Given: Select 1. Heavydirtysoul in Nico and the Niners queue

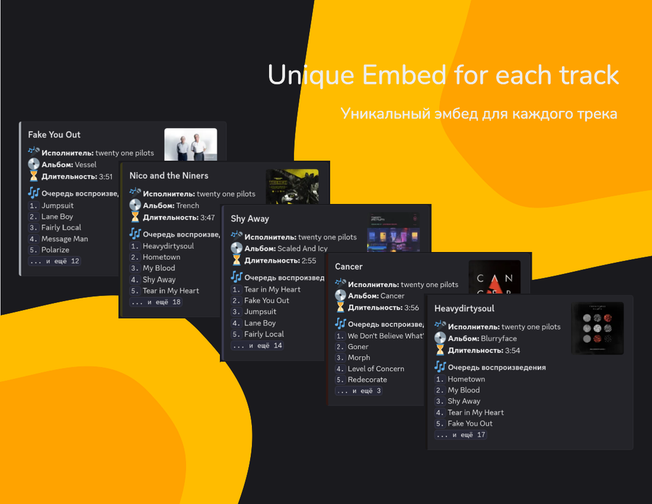Looking at the screenshot, I should [162, 246].
